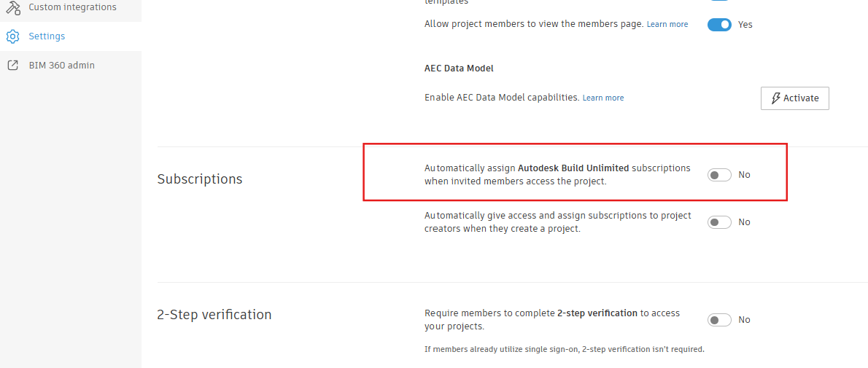This screenshot has height=368, width=868.
Task: Select the Settings sidebar label
Action: click(47, 36)
